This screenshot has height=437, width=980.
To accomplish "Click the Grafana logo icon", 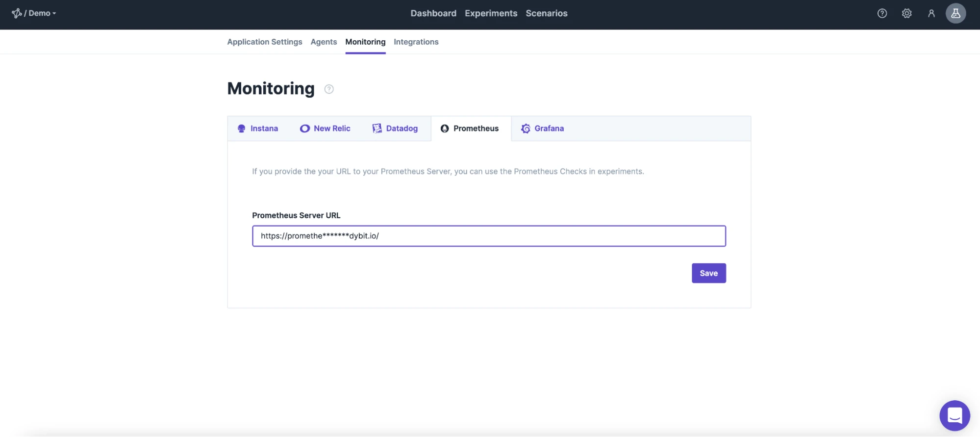I will pos(526,129).
